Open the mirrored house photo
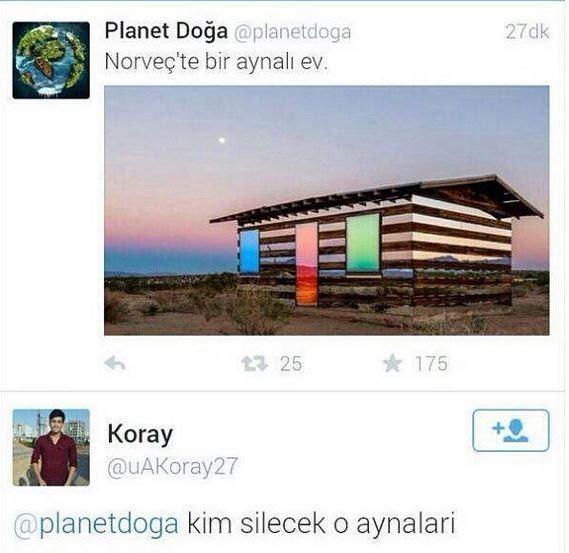 [327, 210]
